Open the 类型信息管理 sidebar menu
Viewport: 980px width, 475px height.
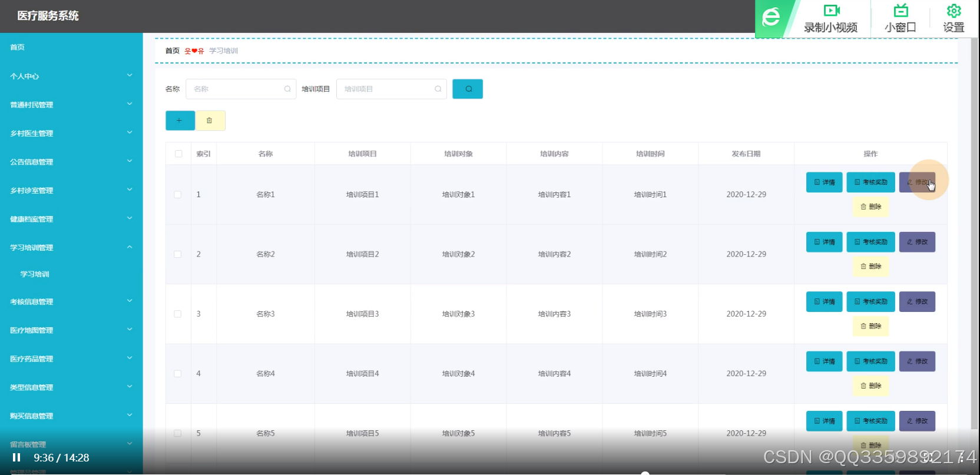(x=71, y=387)
